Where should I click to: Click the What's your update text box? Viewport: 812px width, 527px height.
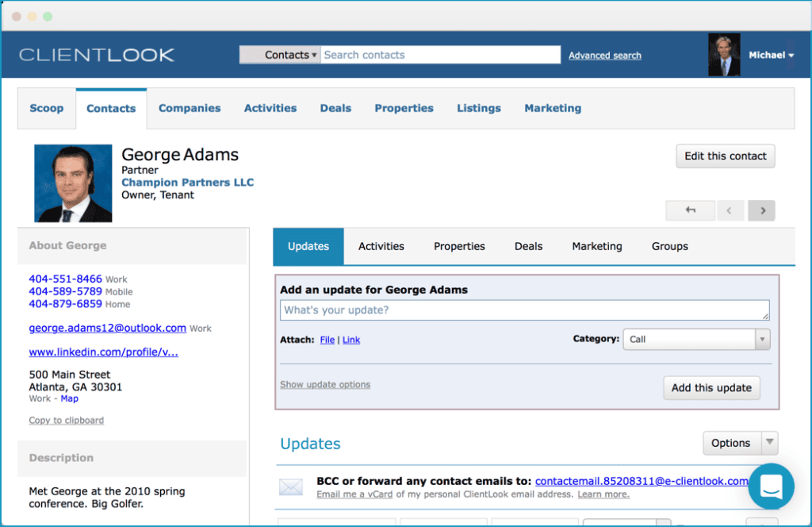point(525,310)
